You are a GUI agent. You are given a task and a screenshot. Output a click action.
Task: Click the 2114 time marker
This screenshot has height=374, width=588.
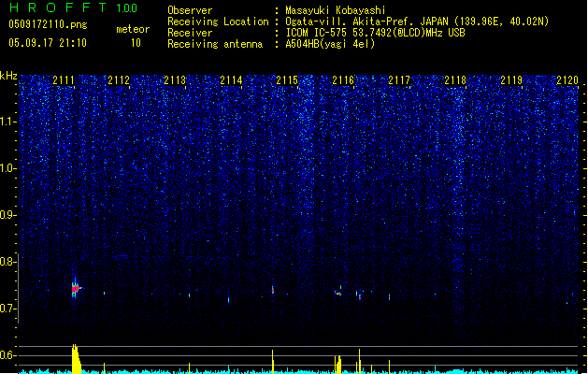pyautogui.click(x=231, y=80)
